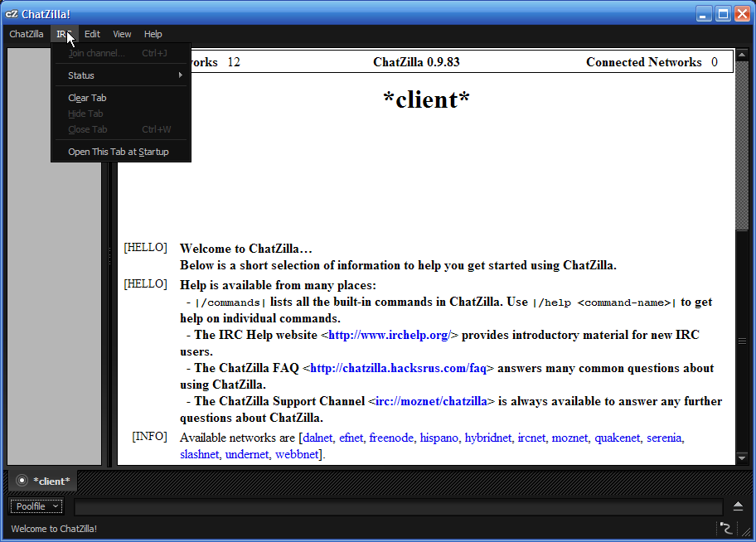Open the View menu
The image size is (756, 542).
[x=122, y=34]
